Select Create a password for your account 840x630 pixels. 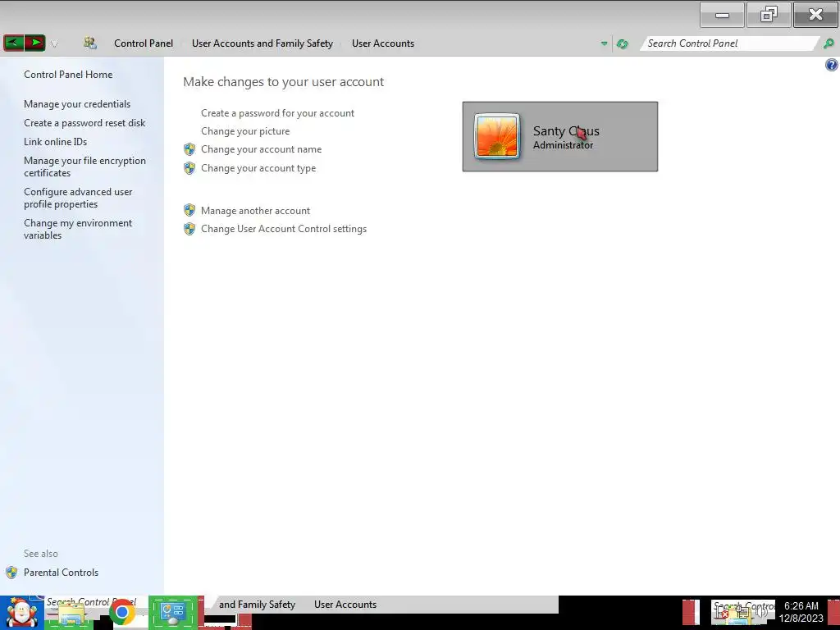[x=277, y=113]
